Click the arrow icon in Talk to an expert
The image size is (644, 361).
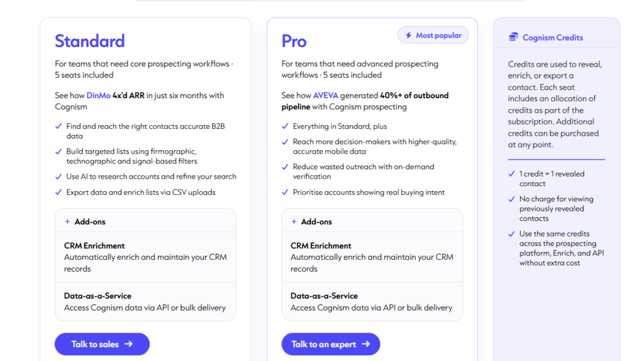pyautogui.click(x=365, y=344)
